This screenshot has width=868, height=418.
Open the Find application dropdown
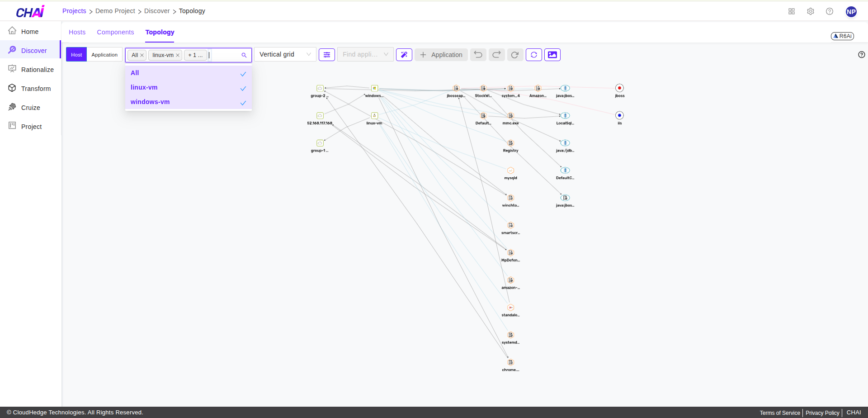click(x=365, y=54)
